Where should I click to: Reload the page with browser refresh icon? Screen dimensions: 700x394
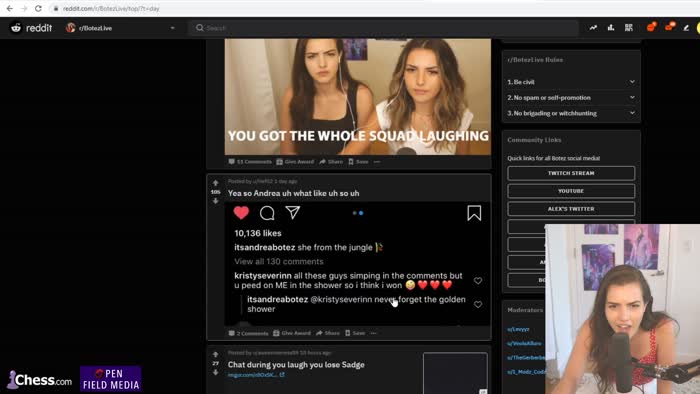tap(38, 8)
